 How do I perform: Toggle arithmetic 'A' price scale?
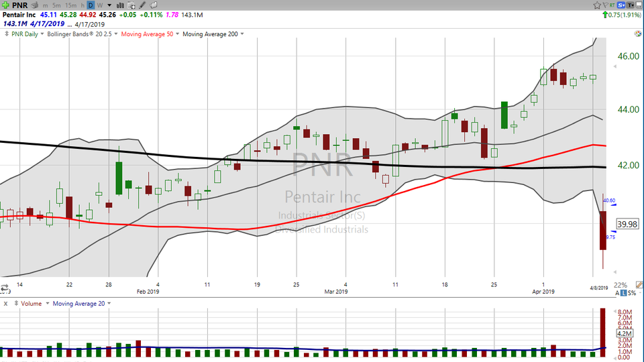pyautogui.click(x=617, y=293)
